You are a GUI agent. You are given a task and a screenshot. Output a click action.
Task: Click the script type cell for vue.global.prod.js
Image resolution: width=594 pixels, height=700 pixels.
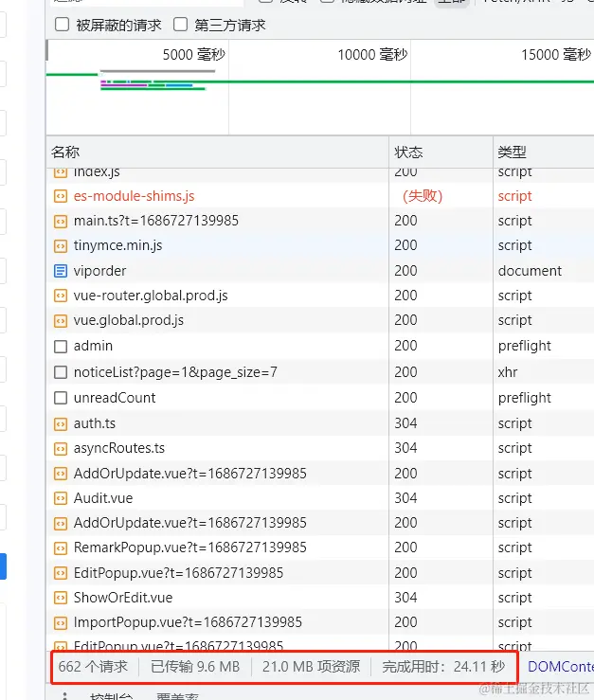pos(515,320)
